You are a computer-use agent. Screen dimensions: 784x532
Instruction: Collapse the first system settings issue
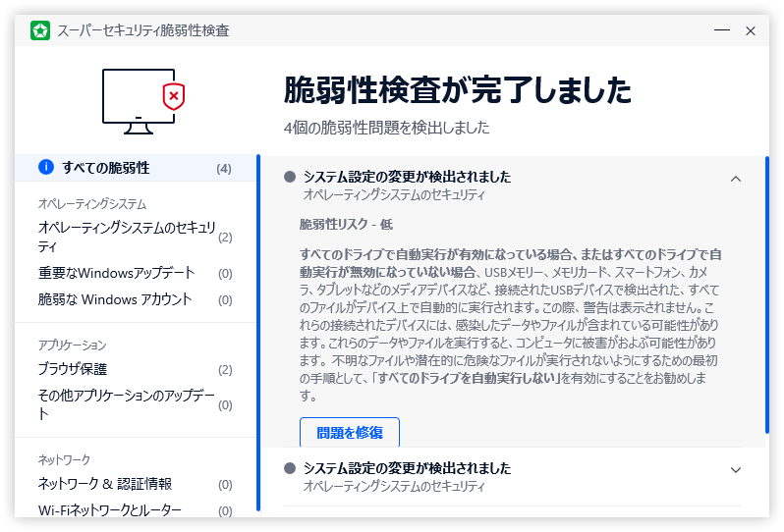[736, 179]
